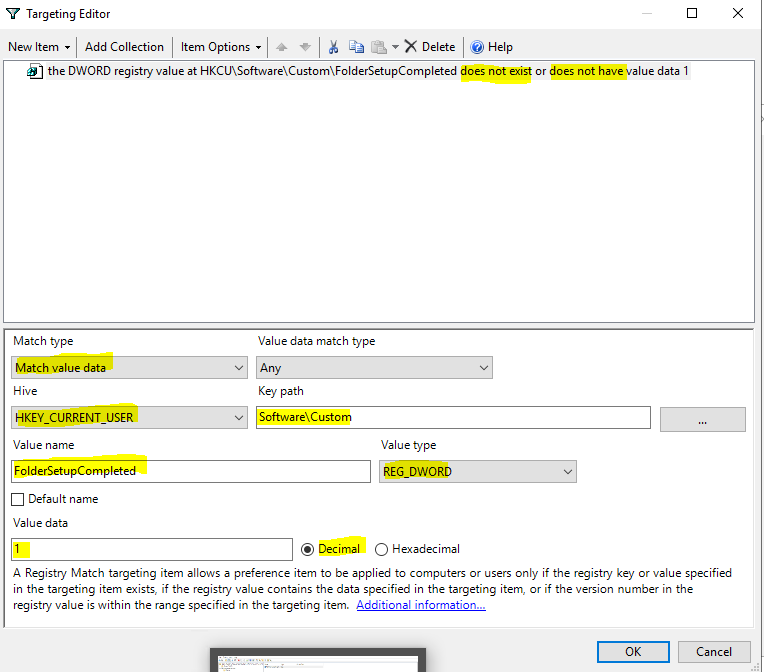Open the Item Options menu
The image size is (764, 672).
[221, 47]
